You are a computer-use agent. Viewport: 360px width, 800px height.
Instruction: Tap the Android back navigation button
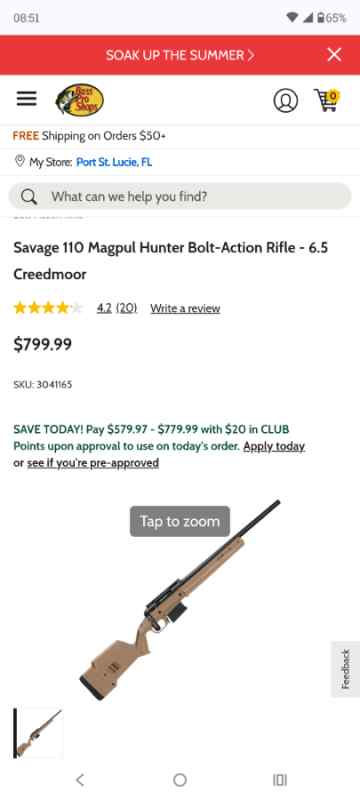coord(80,780)
